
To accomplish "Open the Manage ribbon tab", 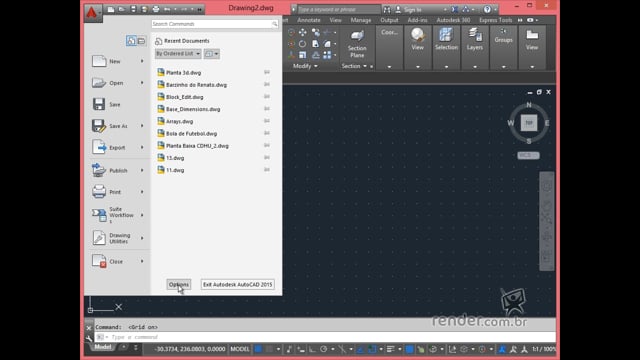I will tap(361, 20).
